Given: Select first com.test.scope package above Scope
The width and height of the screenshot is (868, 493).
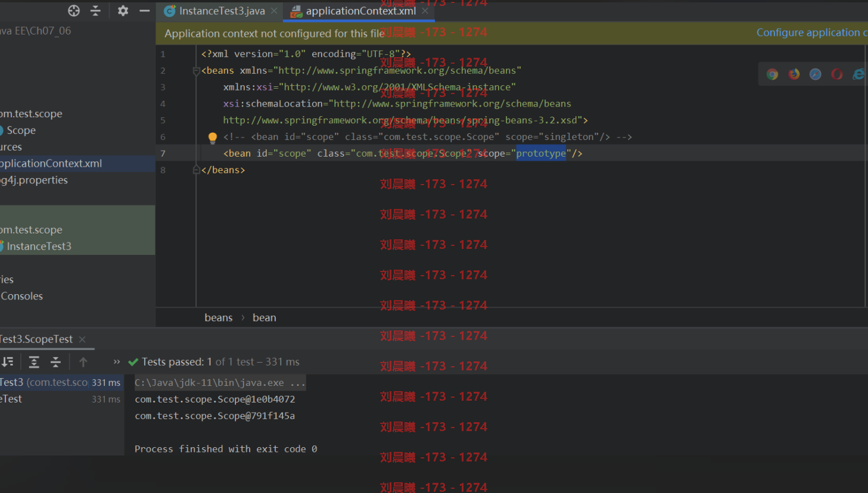Looking at the screenshot, I should pyautogui.click(x=31, y=114).
